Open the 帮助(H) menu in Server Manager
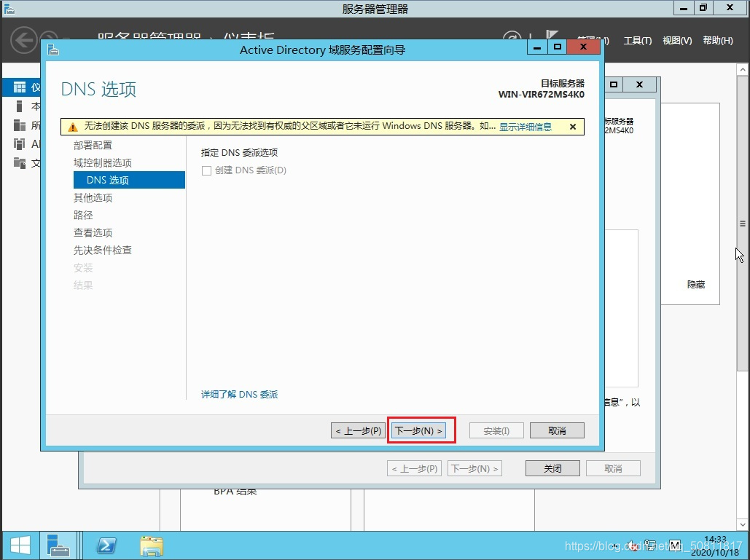Screen dimensions: 750x560 [717, 41]
